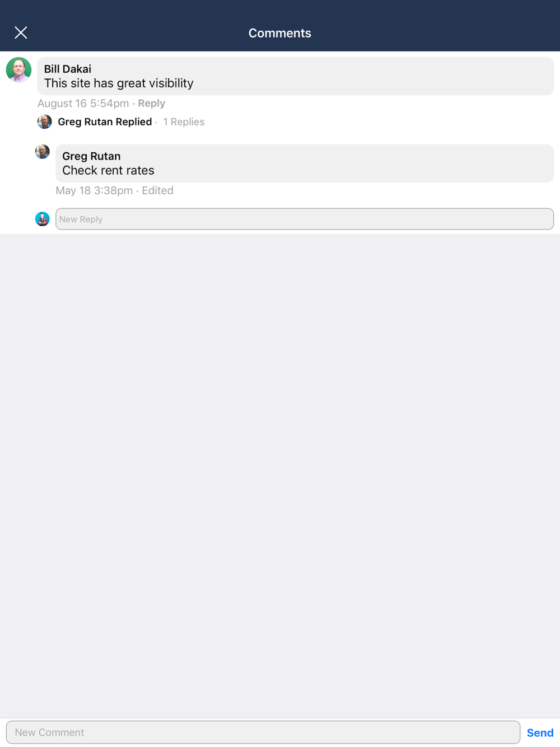Tap Bill Dakai's profile avatar

(18, 70)
